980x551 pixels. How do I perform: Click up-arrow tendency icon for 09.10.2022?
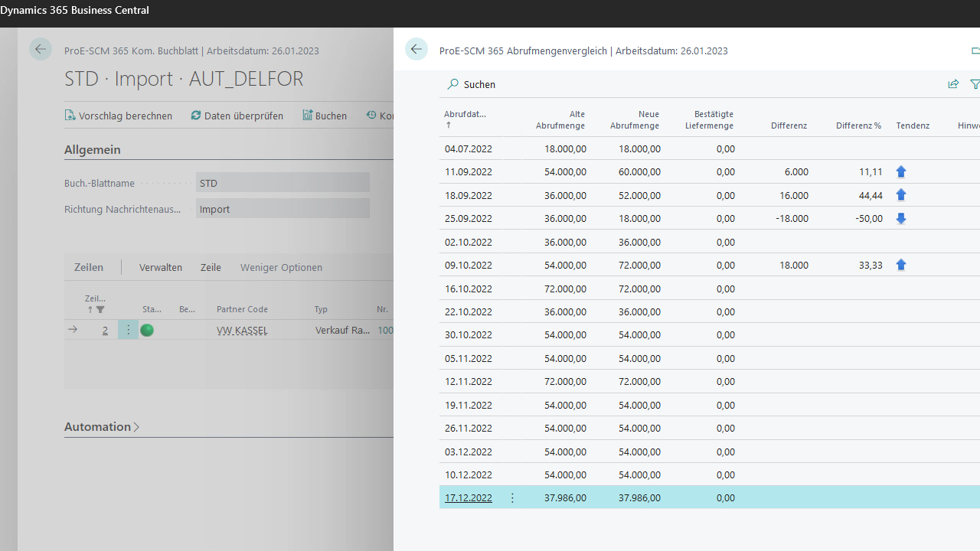(x=901, y=266)
